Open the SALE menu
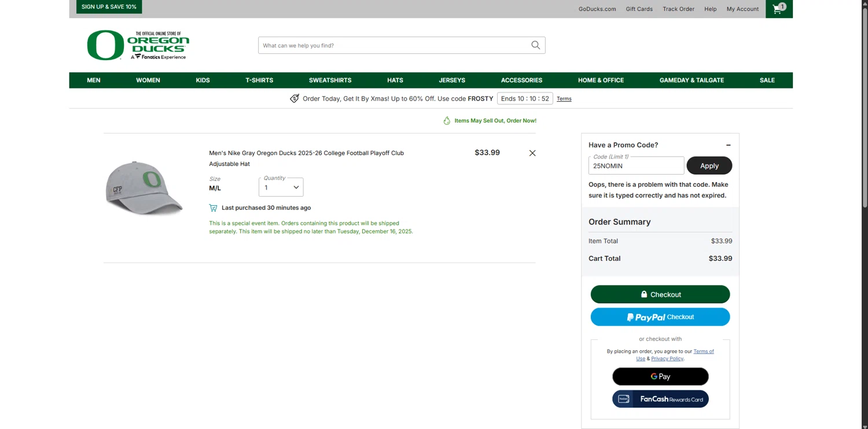 (767, 80)
